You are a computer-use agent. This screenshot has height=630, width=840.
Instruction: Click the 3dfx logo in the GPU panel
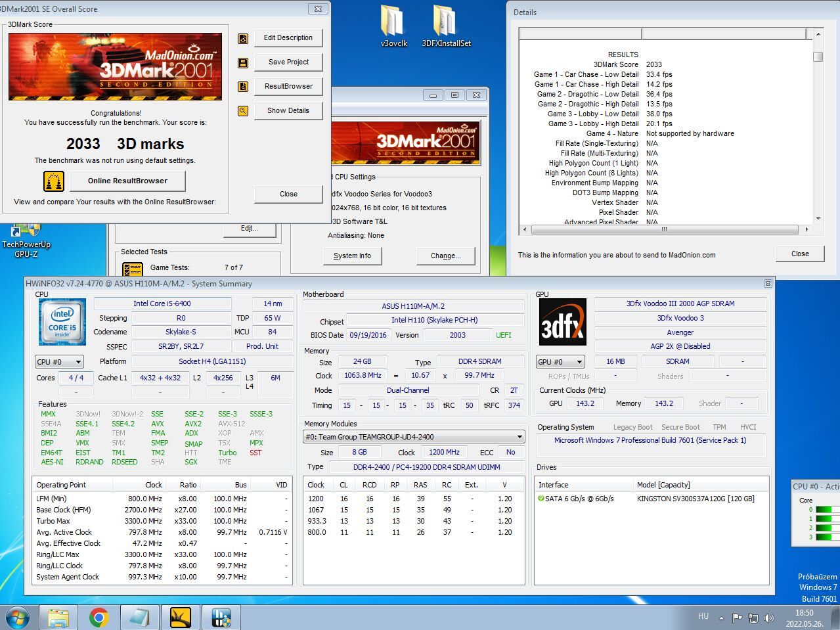562,322
